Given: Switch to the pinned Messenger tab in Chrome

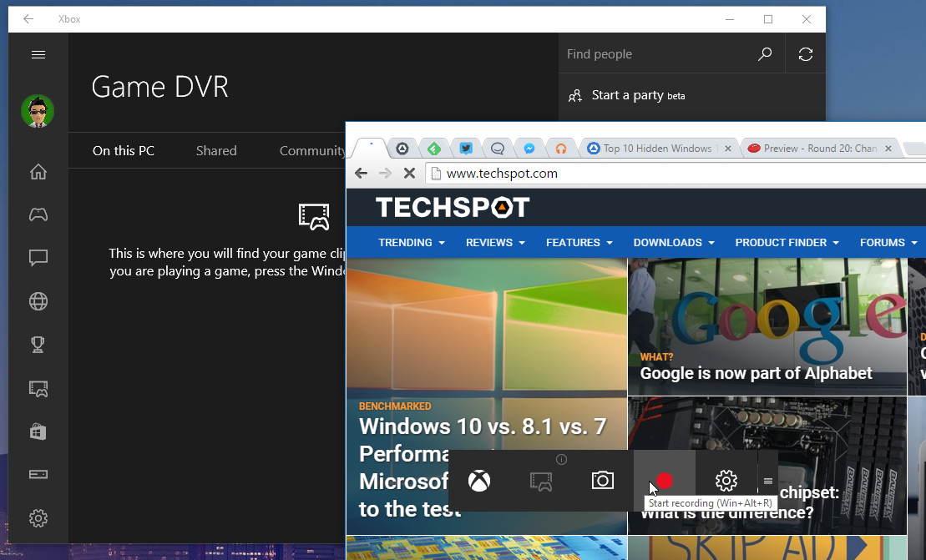Looking at the screenshot, I should pyautogui.click(x=529, y=149).
